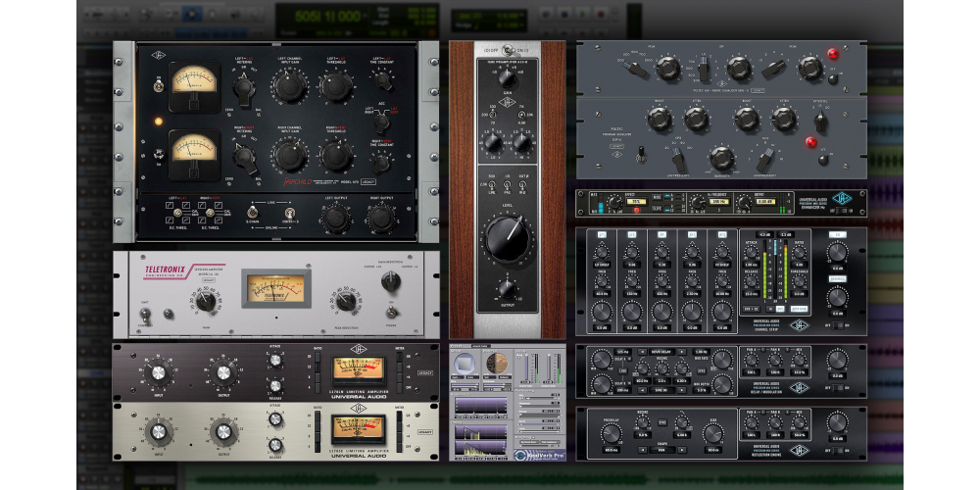Flip the Fairchild Controls link toggle
The height and width of the screenshot is (490, 980).
tap(289, 212)
